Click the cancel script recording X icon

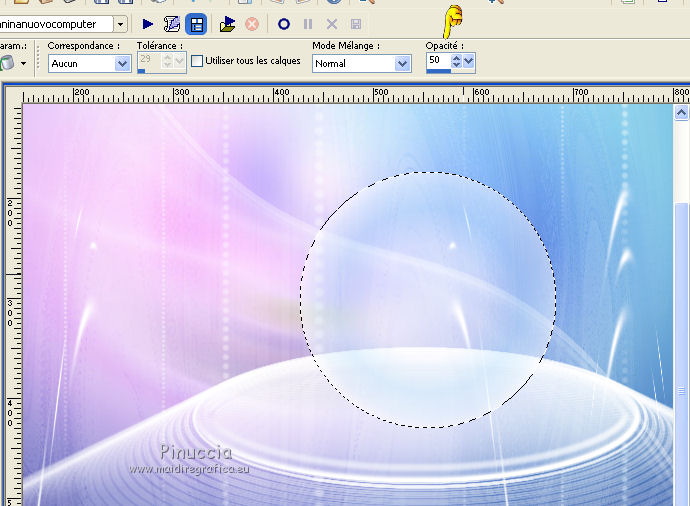click(332, 24)
